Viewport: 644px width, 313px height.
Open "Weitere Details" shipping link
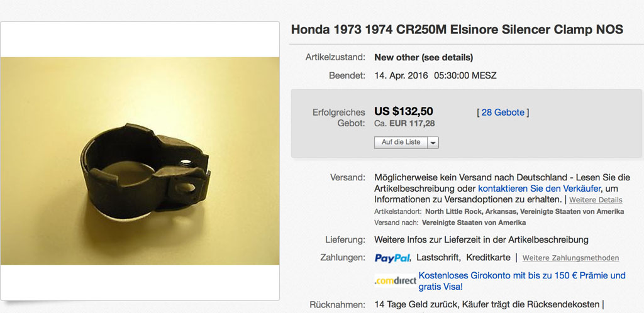click(x=596, y=200)
